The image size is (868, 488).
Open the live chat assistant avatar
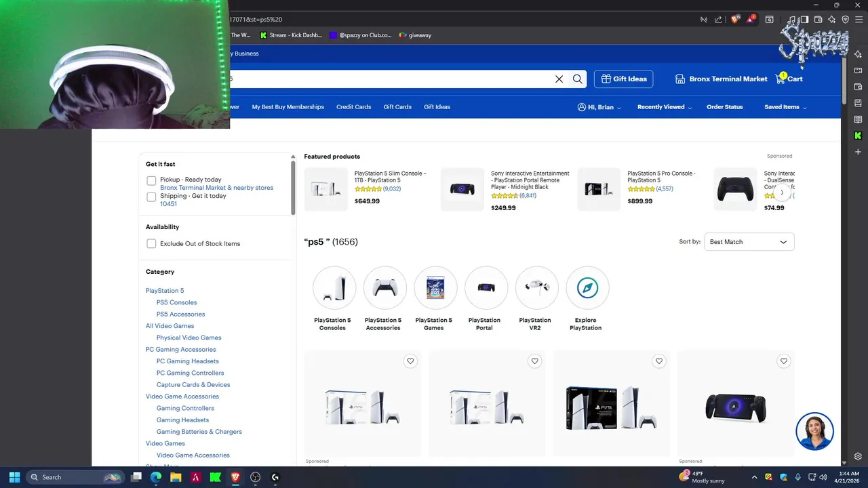coord(814,431)
